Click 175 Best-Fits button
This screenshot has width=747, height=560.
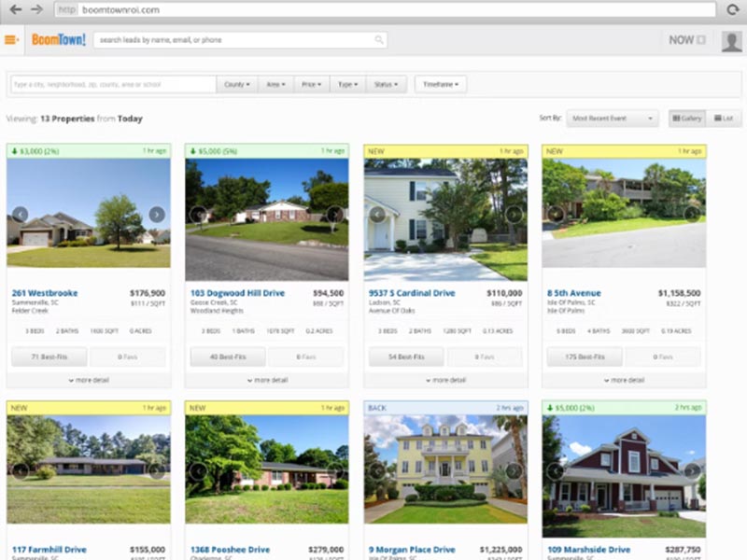click(585, 357)
